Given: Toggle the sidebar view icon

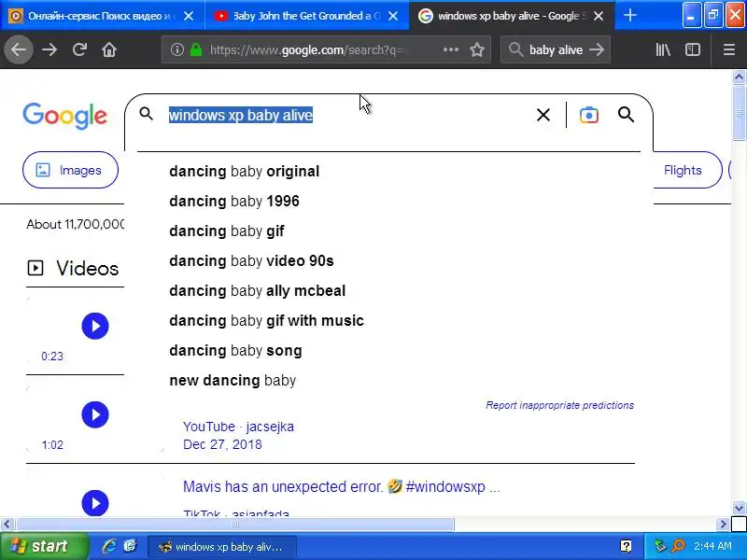Looking at the screenshot, I should (x=693, y=49).
